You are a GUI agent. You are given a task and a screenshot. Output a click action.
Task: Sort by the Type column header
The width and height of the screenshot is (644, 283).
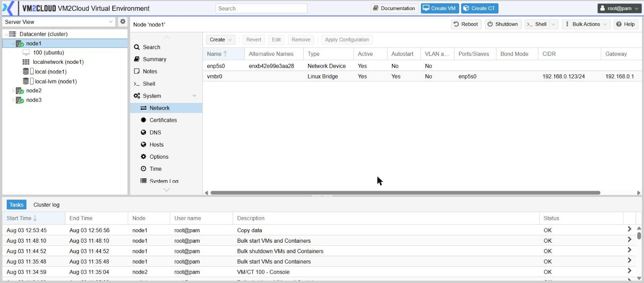click(328, 54)
